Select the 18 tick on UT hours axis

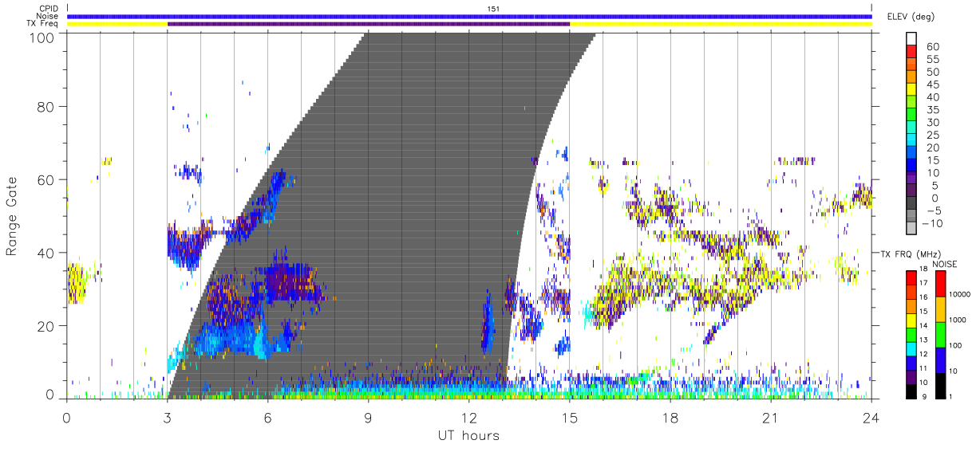(x=670, y=416)
